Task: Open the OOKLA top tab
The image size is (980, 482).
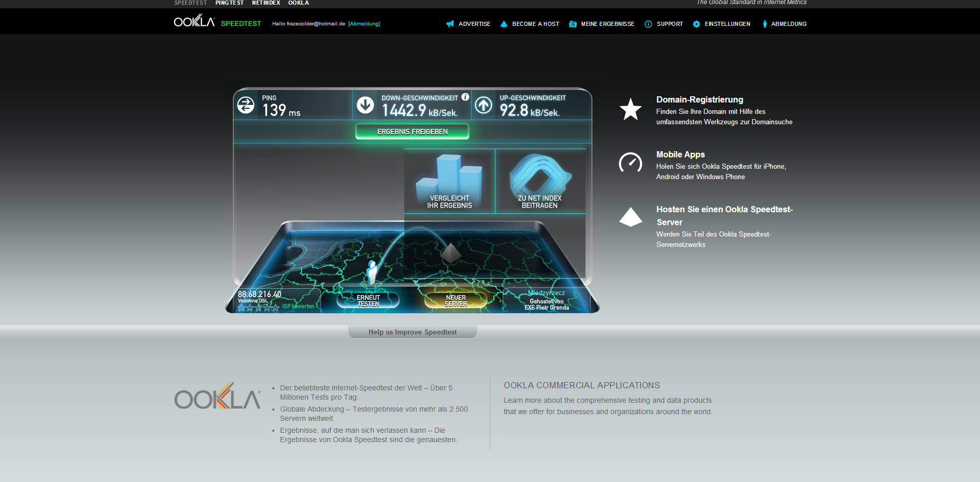Action: pyautogui.click(x=299, y=3)
